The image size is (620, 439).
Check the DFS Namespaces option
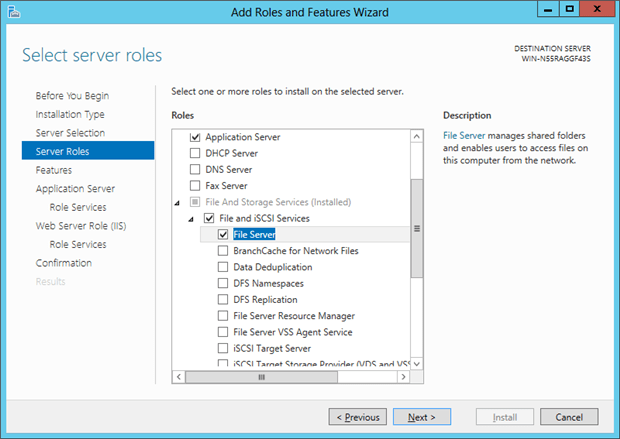point(223,283)
